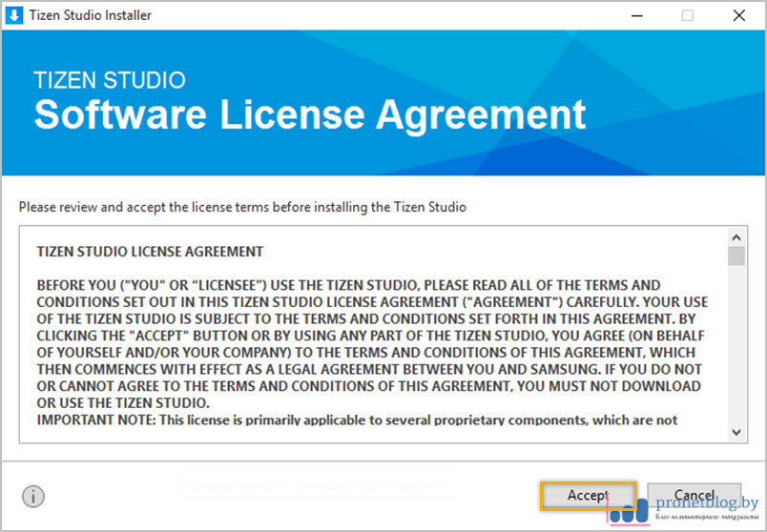Click the license text scrollbar thumb
Image resolution: width=767 pixels, height=532 pixels.
click(x=736, y=256)
